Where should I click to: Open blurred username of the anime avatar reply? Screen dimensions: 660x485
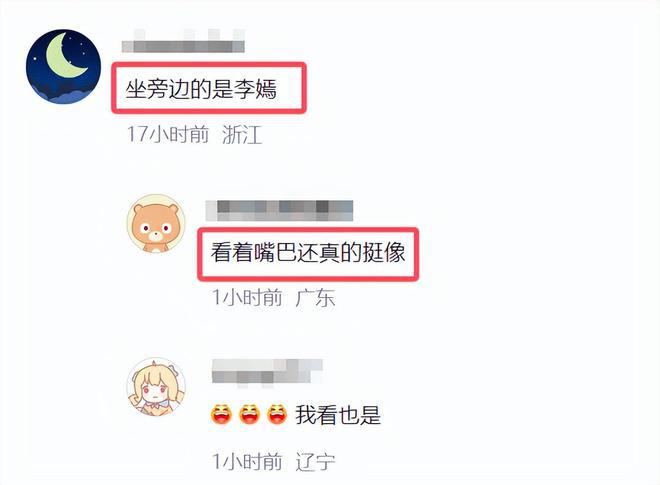[x=267, y=372]
